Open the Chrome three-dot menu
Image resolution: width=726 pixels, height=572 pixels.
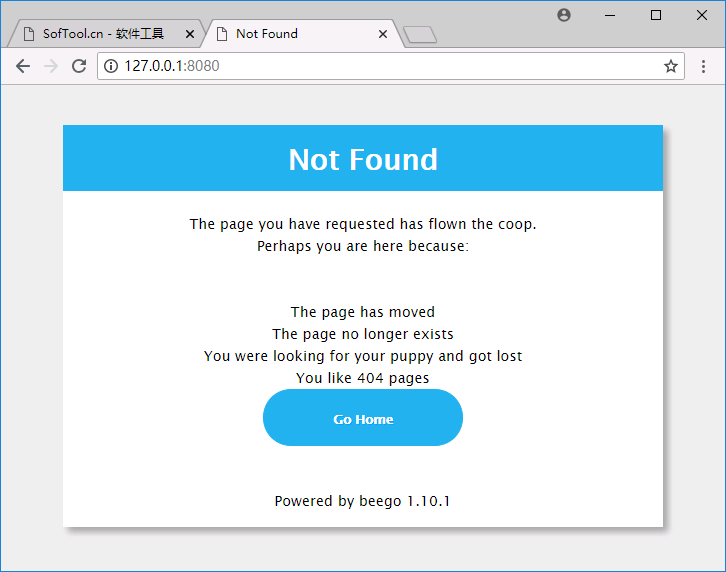pos(703,66)
